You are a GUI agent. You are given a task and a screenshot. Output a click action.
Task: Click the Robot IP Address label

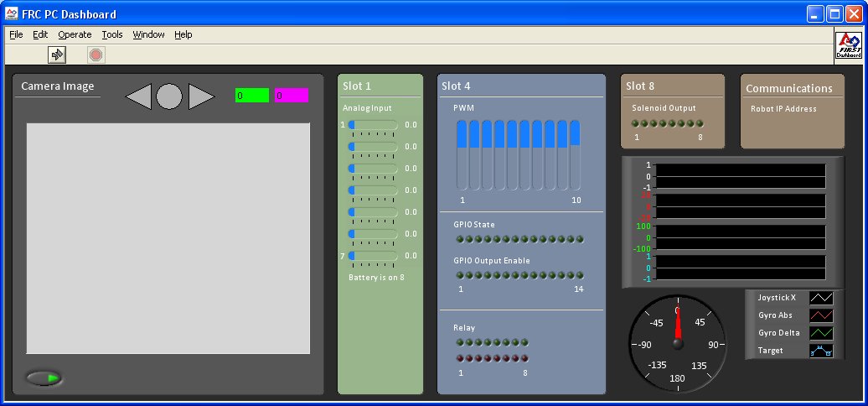pos(783,109)
